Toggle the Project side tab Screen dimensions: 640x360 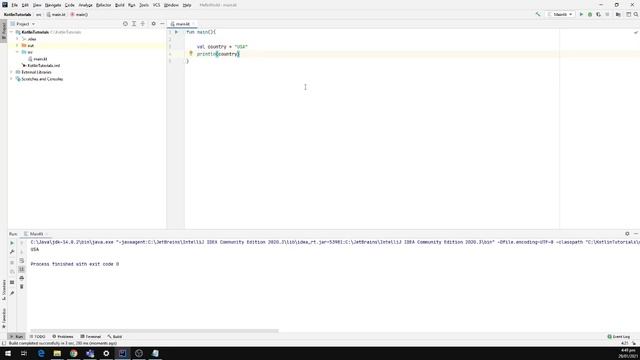(4, 32)
